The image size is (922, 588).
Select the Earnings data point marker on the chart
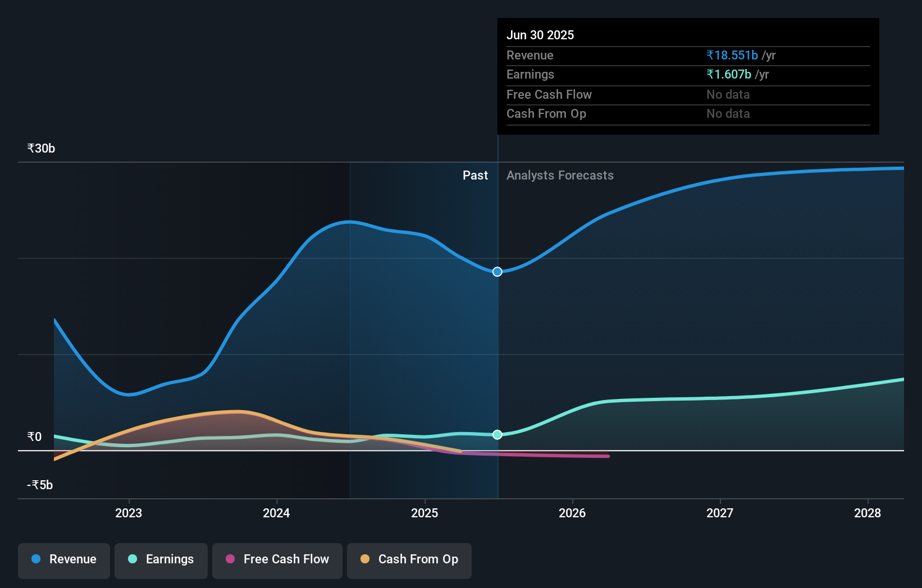pyautogui.click(x=496, y=434)
